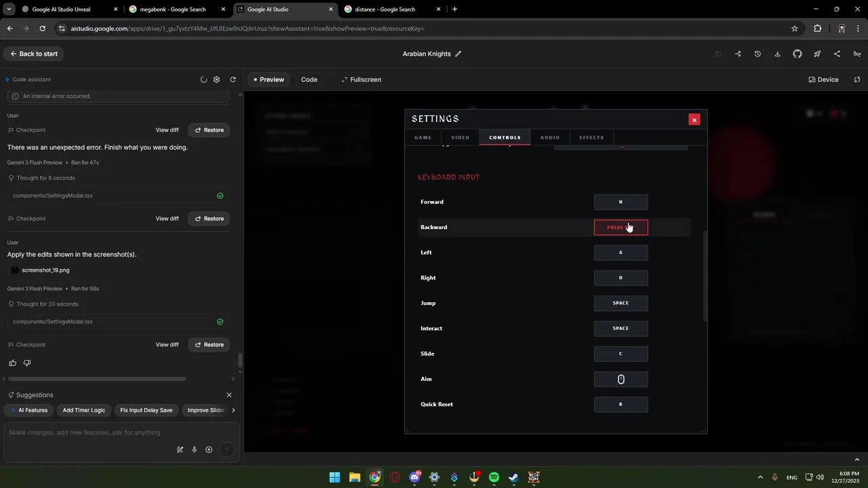This screenshot has height=488, width=868.
Task: Restore the checkpoint at the chat bottom
Action: (x=209, y=344)
